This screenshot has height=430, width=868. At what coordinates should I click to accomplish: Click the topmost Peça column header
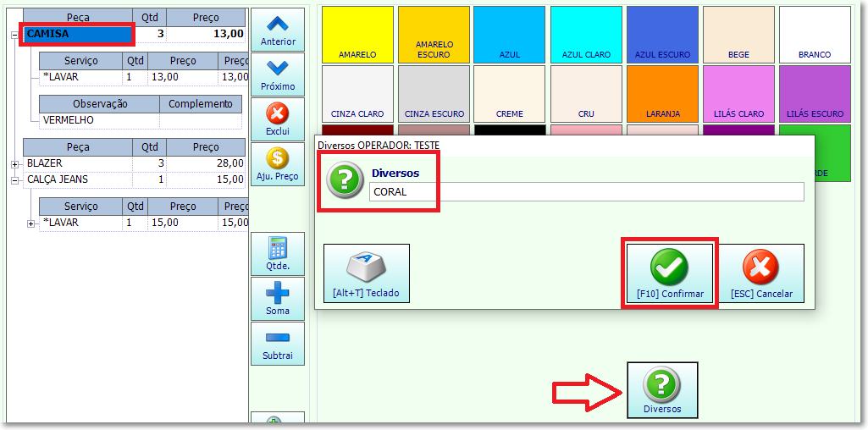tap(78, 17)
